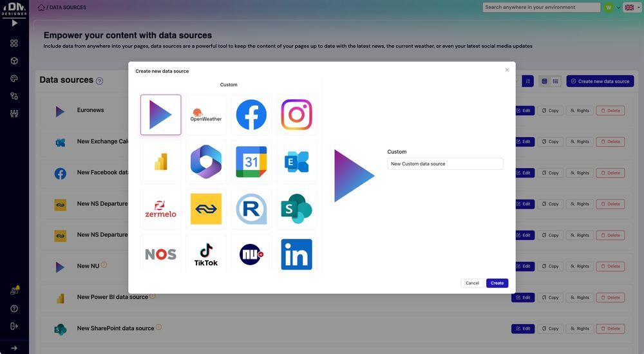Open the help sidebar icon

14,308
